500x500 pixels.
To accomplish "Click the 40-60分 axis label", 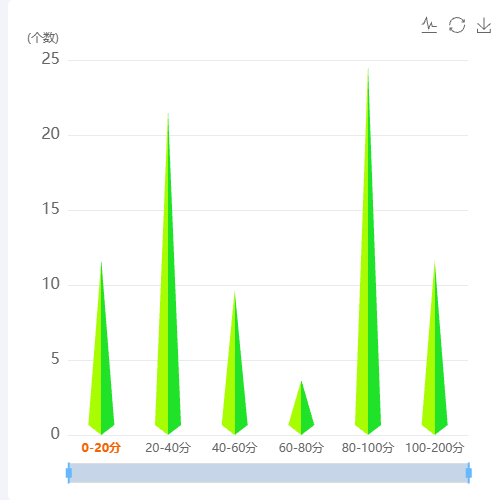I will click(235, 447).
